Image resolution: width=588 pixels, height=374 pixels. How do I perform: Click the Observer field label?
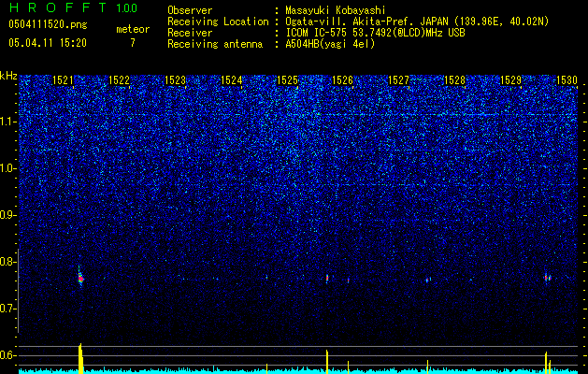coord(190,11)
